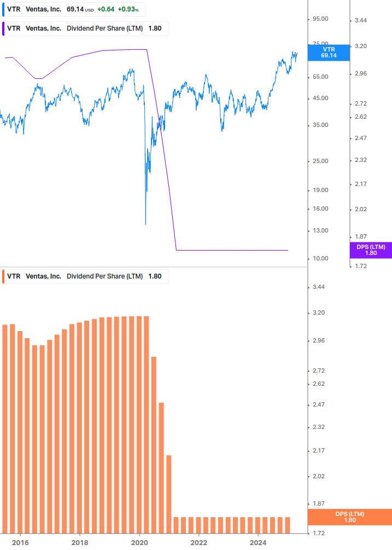The height and width of the screenshot is (550, 392).
Task: Click the 2.47 label on upper purple axis
Action: [x=361, y=138]
